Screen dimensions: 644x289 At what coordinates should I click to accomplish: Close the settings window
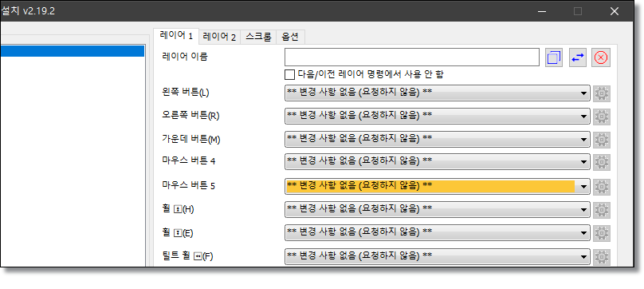click(x=615, y=11)
